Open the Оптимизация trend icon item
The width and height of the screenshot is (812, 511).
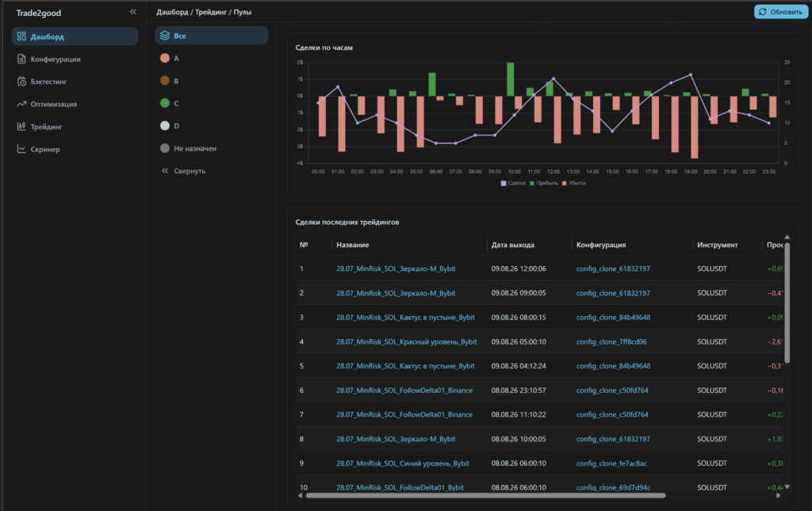pos(21,104)
